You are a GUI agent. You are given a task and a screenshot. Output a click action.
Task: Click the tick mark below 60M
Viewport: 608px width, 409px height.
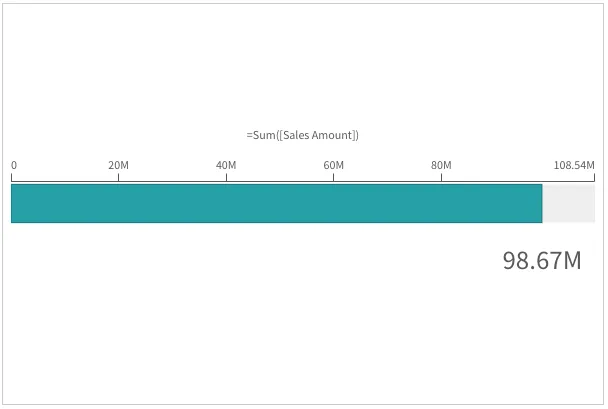click(x=333, y=178)
